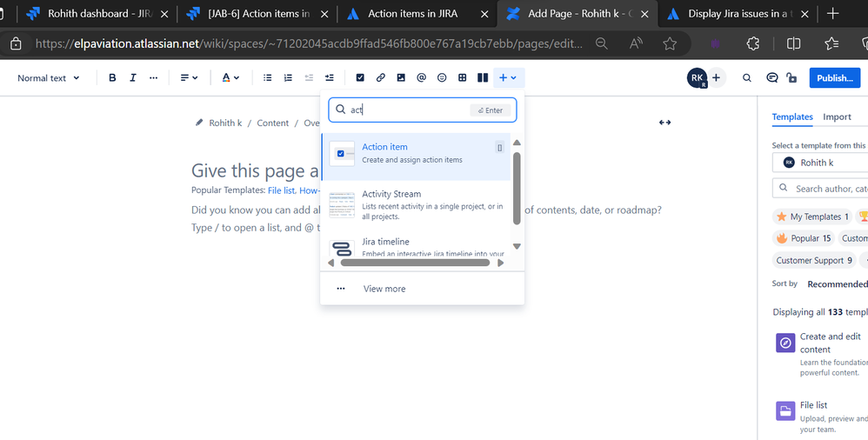Toggle browser split screen icon
This screenshot has width=868, height=440.
click(794, 43)
